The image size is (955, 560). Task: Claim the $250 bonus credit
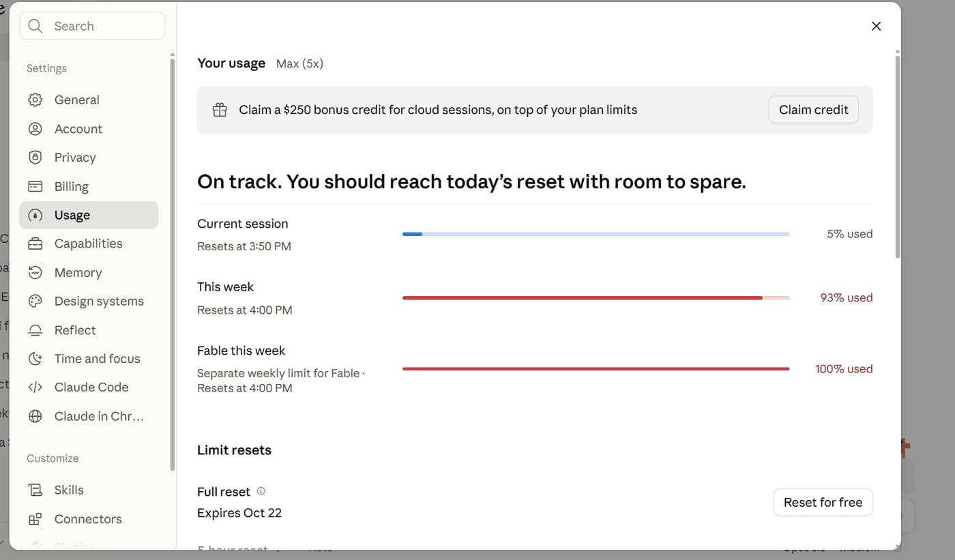[813, 110]
